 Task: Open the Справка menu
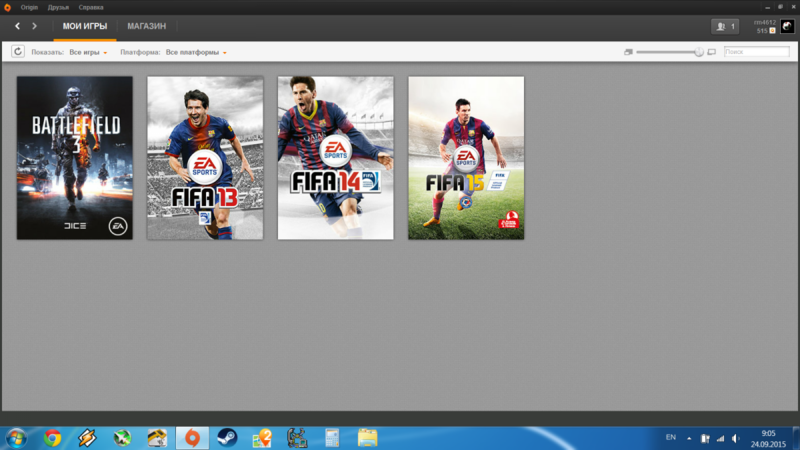coord(91,7)
